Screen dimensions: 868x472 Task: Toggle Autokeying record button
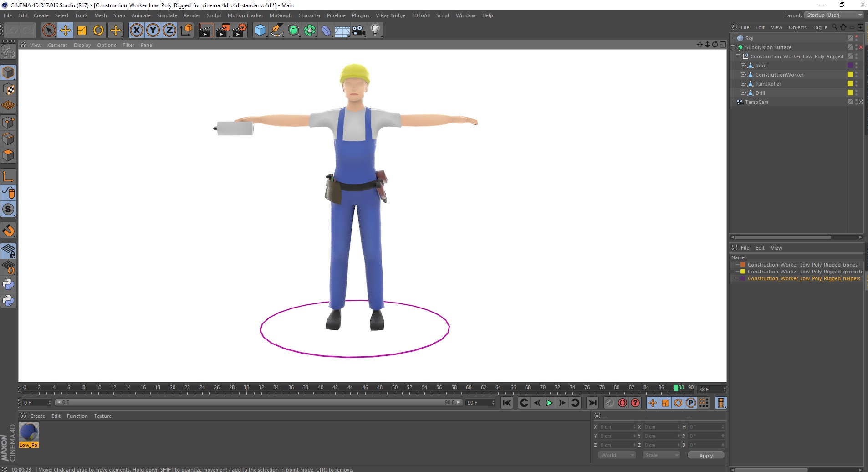point(623,403)
